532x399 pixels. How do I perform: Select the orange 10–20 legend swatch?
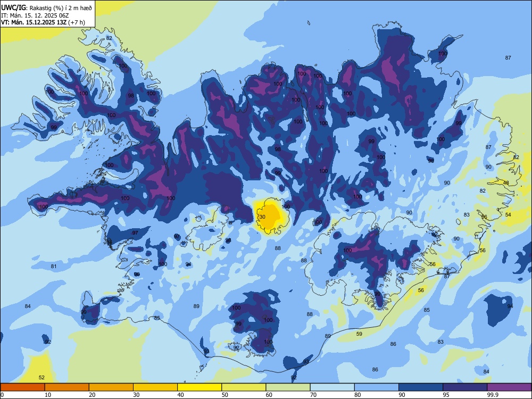[x=67, y=387]
